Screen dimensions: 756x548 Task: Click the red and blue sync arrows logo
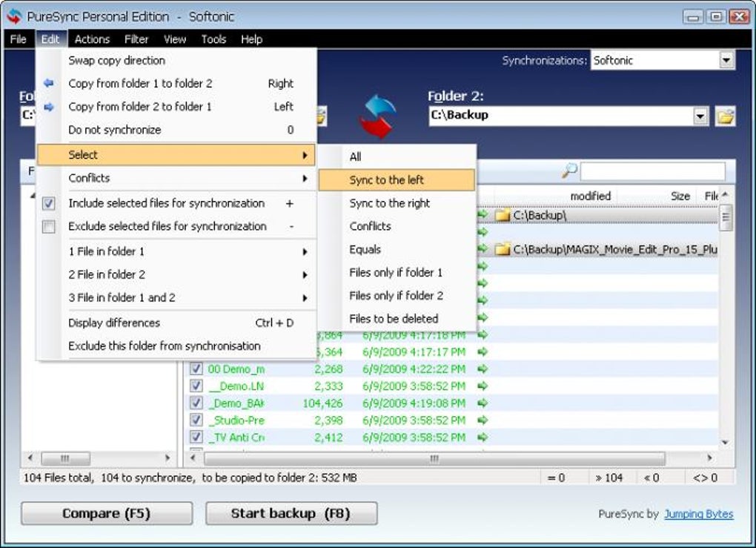coord(377,116)
